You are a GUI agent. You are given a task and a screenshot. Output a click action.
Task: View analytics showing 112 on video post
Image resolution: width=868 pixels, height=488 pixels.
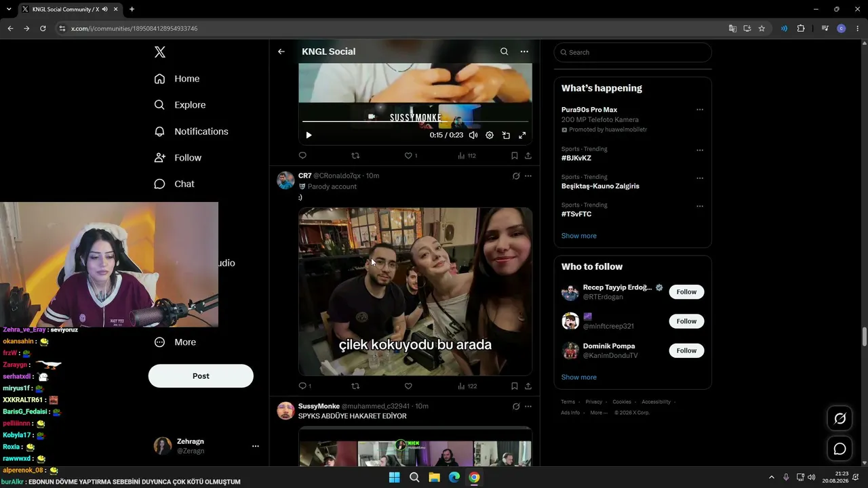(467, 156)
